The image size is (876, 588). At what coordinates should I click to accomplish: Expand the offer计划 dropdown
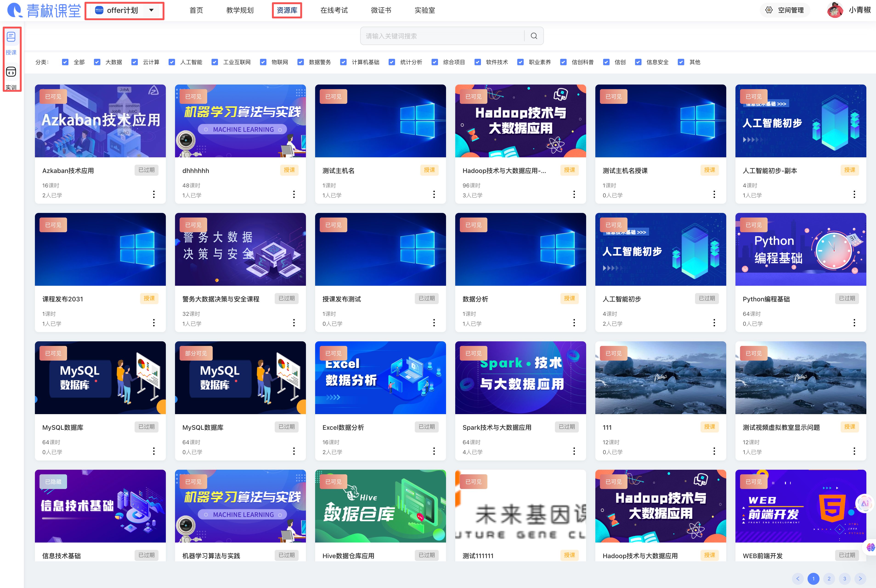[x=151, y=10]
